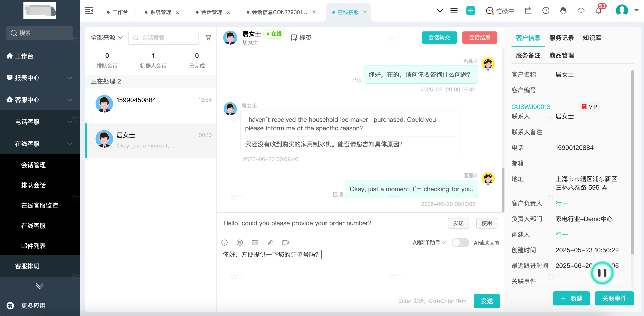Click the green plus add icon in header
The image size is (644, 316).
click(x=471, y=11)
